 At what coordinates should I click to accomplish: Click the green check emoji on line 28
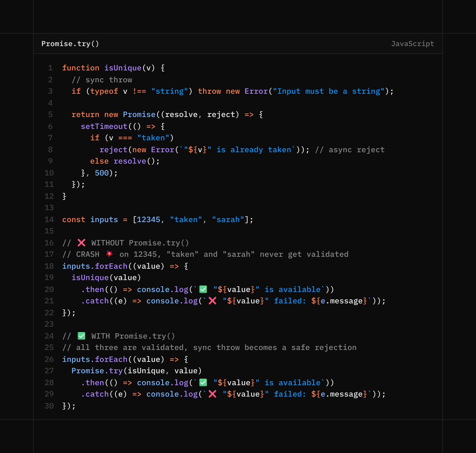coord(203,382)
